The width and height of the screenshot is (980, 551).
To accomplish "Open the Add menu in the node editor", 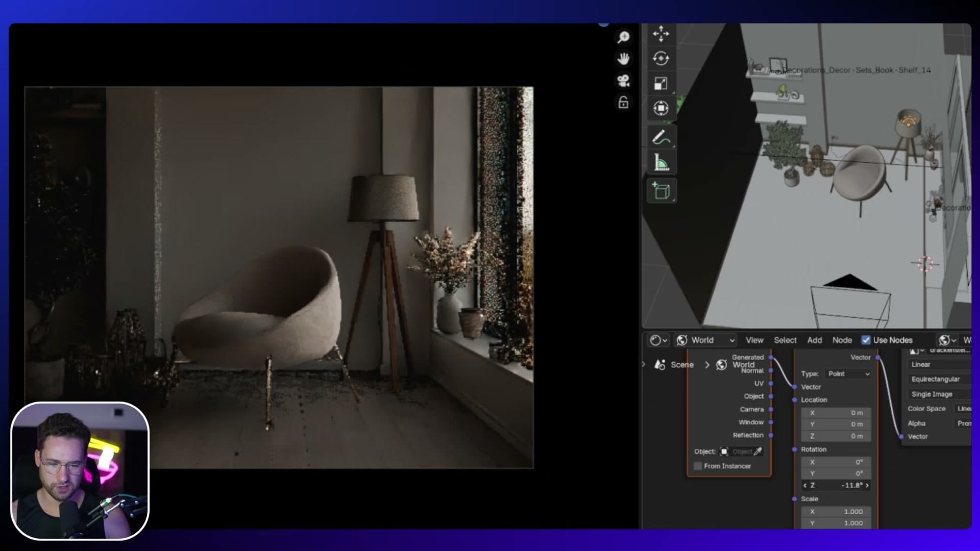I will click(x=815, y=340).
